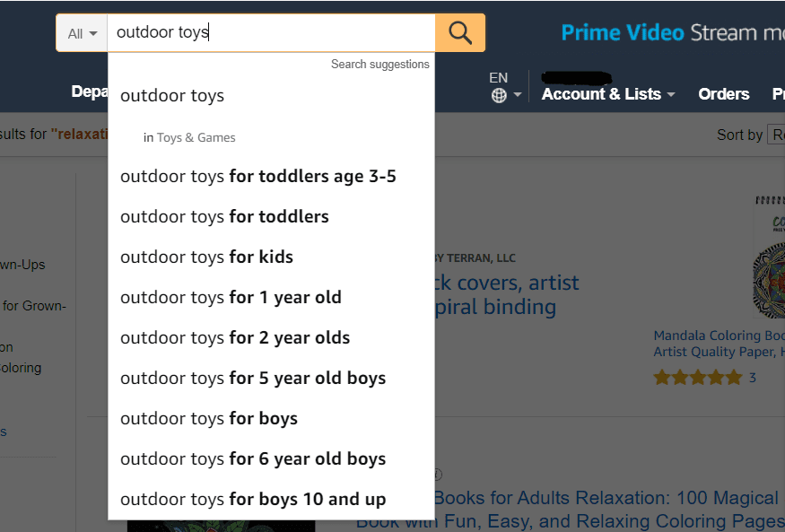Image resolution: width=785 pixels, height=532 pixels.
Task: Select "outdoor toys for 2 year olds"
Action: pyautogui.click(x=235, y=337)
